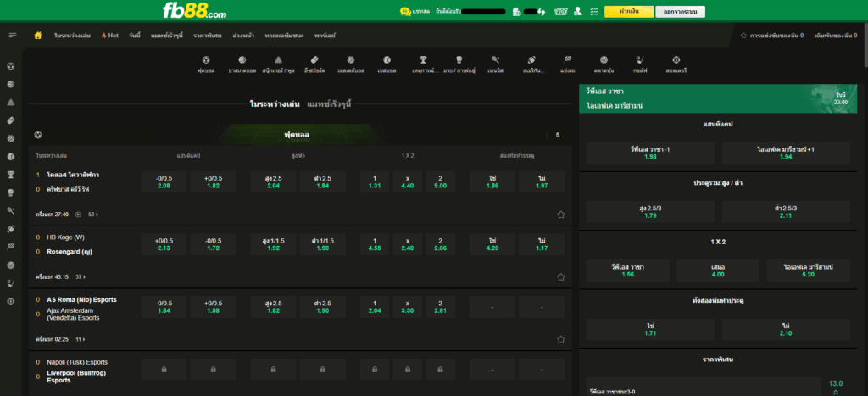Image resolution: width=868 pixels, height=396 pixels.
Task: Expand 11 more markets for AS Roma match
Action: tap(81, 339)
